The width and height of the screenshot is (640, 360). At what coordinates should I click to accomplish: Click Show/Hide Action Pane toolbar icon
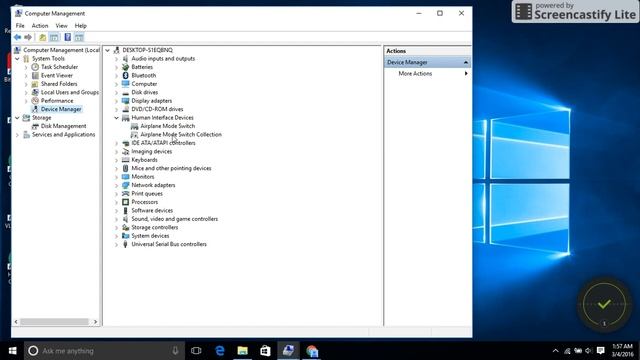tap(79, 38)
